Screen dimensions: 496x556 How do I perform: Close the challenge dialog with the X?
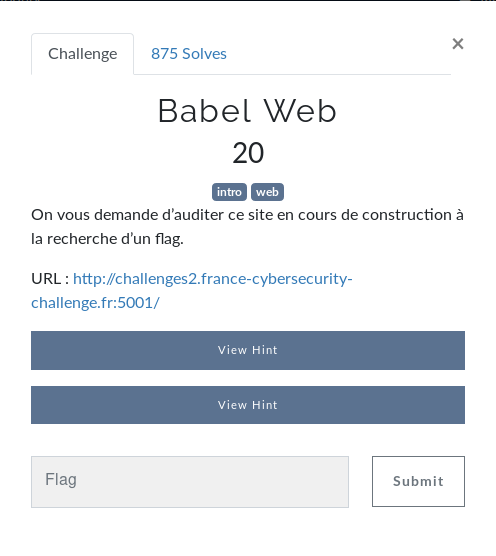(x=458, y=44)
